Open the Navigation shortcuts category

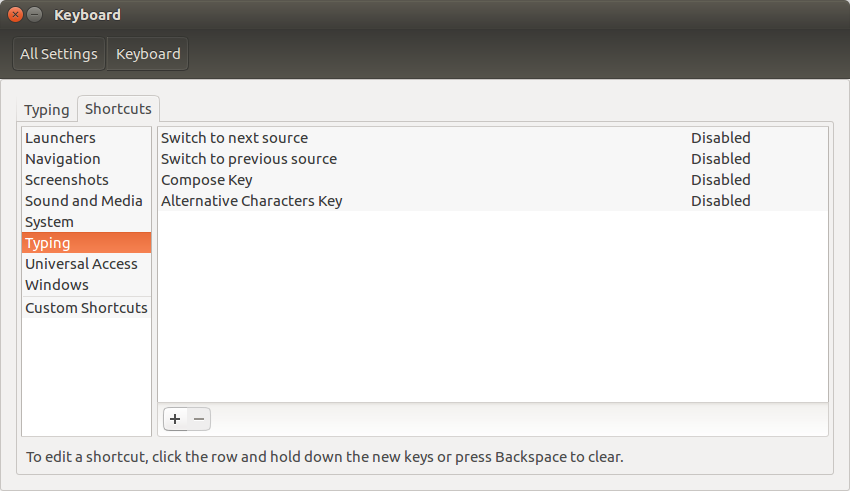pos(62,159)
